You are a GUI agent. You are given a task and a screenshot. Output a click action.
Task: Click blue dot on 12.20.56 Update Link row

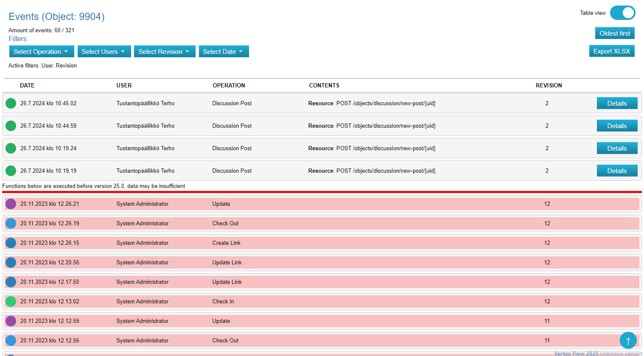click(11, 262)
